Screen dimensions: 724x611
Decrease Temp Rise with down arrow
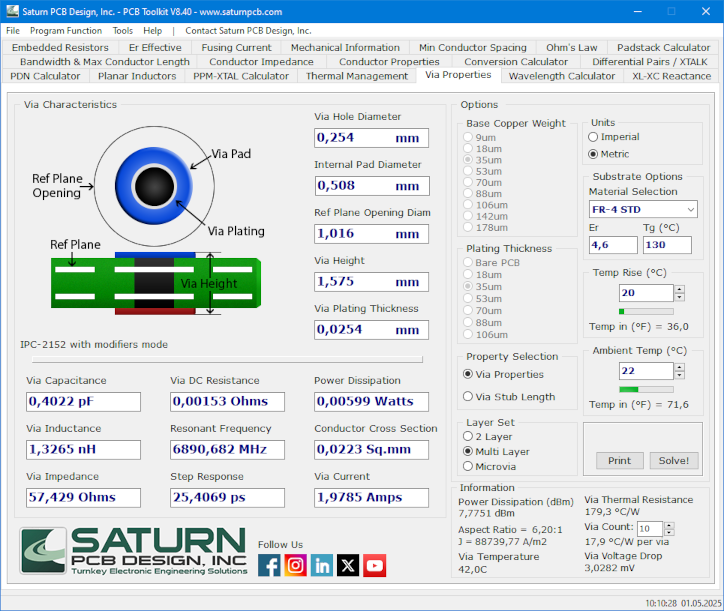(x=679, y=297)
